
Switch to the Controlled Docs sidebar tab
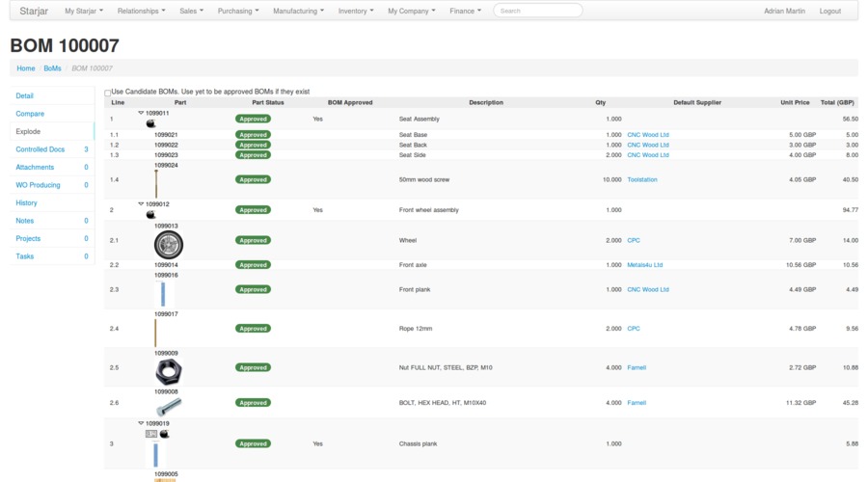[x=41, y=149]
